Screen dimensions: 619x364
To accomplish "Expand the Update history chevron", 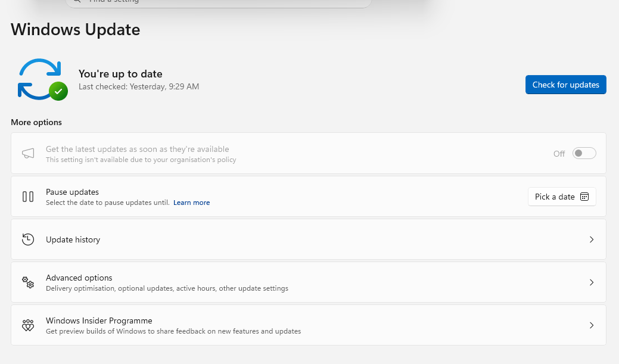I will (x=592, y=239).
